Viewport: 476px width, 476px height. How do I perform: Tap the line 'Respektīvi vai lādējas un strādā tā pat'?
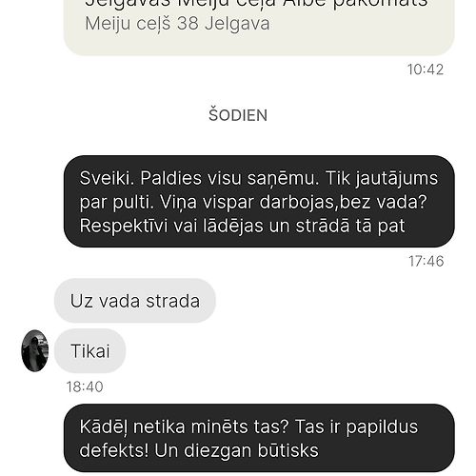click(x=242, y=226)
